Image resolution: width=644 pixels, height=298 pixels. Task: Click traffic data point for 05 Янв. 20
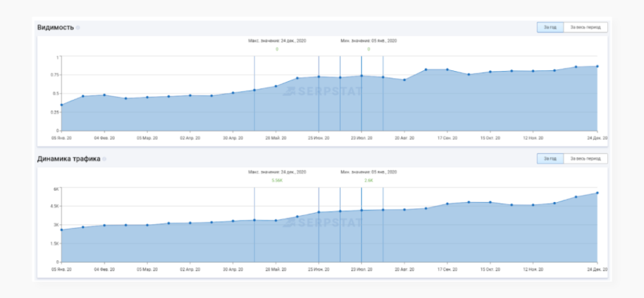point(62,230)
